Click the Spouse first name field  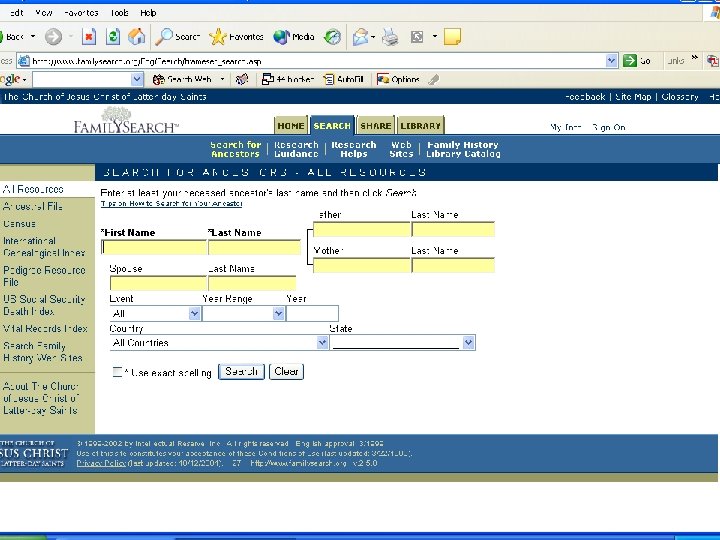(158, 283)
